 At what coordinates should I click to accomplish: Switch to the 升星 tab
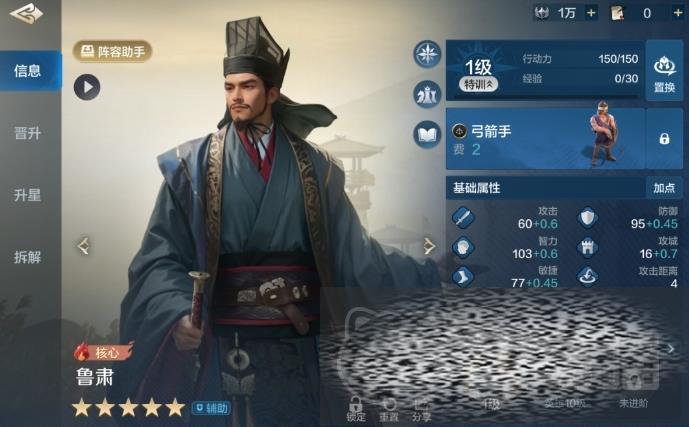tap(29, 195)
